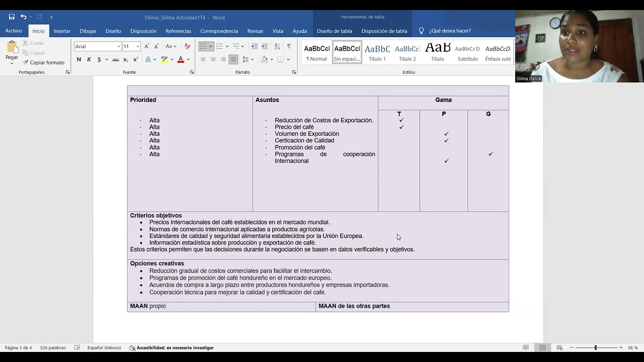Apply the Sin espaciado style
Screen dimensions: 644x362
[x=347, y=52]
